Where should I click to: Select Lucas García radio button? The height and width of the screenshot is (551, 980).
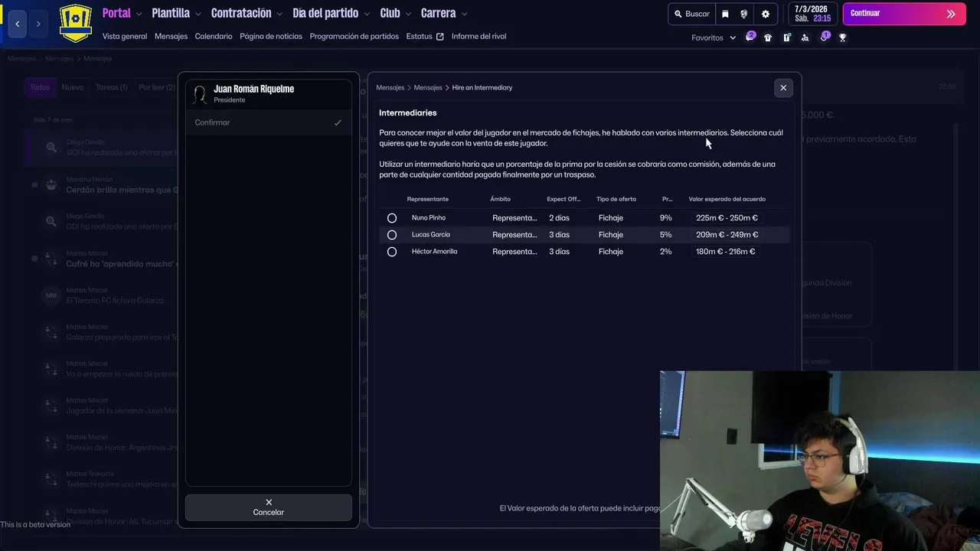[392, 235]
